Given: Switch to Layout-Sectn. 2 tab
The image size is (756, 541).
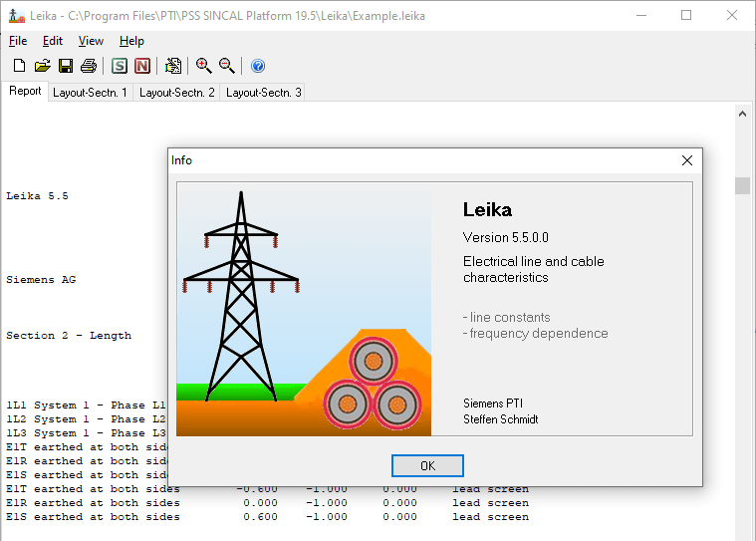Looking at the screenshot, I should tap(176, 93).
